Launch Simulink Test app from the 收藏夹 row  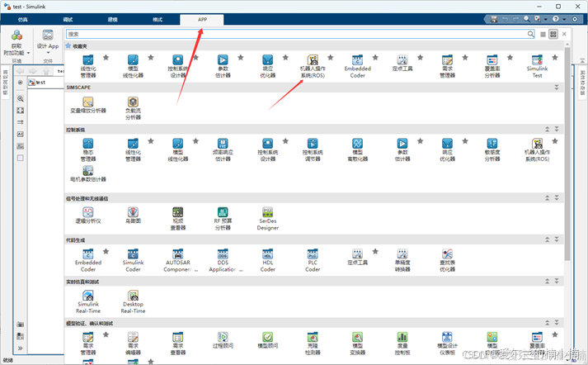[537, 66]
